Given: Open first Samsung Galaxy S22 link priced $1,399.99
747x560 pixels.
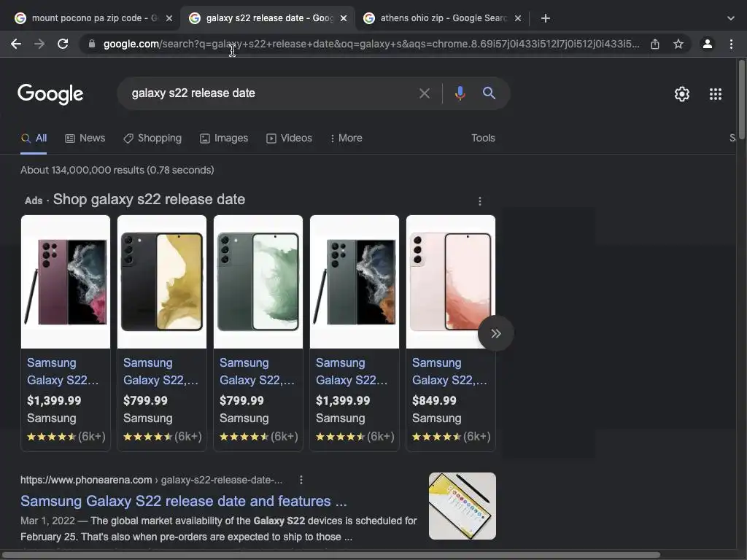Looking at the screenshot, I should click(x=63, y=371).
